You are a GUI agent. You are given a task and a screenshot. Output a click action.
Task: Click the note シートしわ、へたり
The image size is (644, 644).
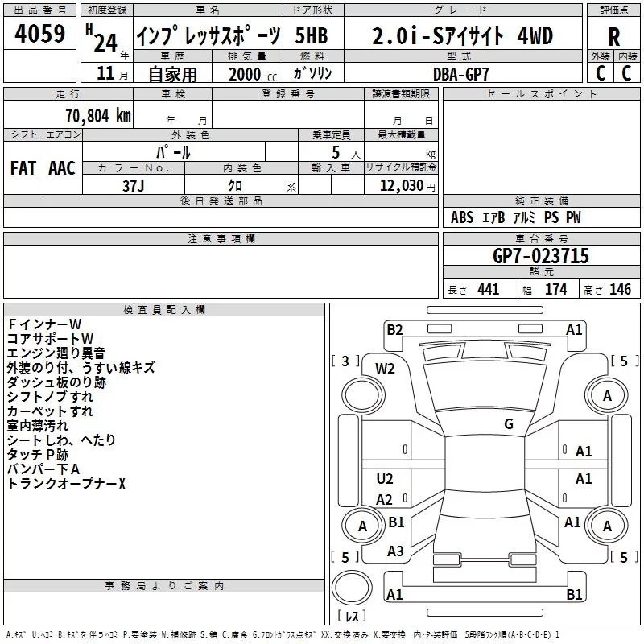(x=62, y=440)
